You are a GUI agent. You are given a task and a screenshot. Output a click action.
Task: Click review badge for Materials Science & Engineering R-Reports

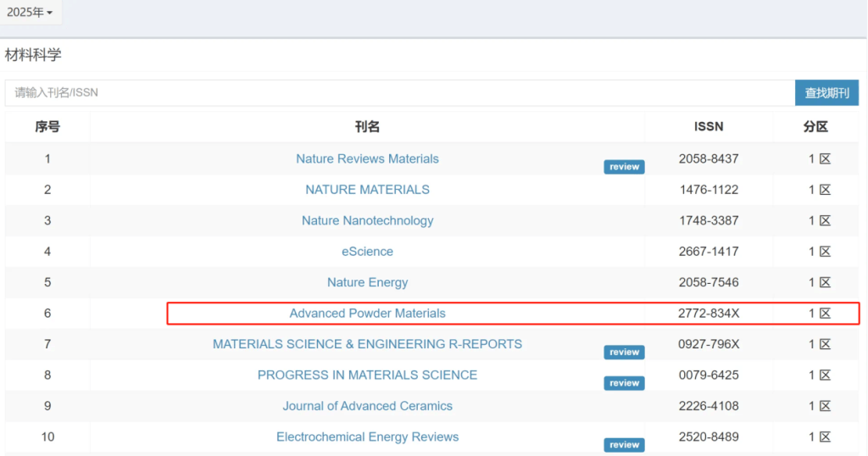pos(624,353)
